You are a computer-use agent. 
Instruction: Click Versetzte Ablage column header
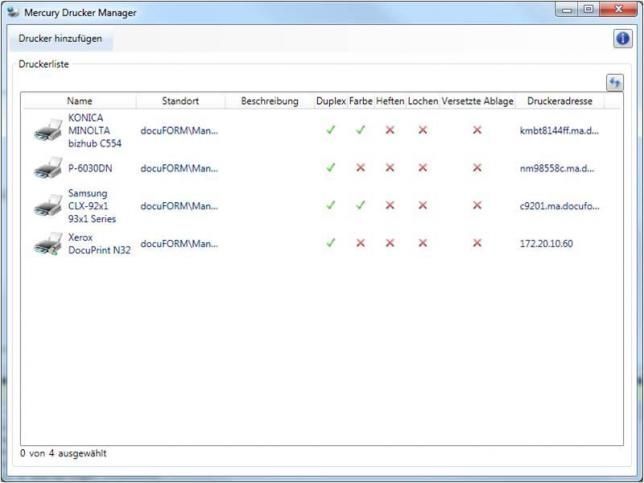coord(477,101)
